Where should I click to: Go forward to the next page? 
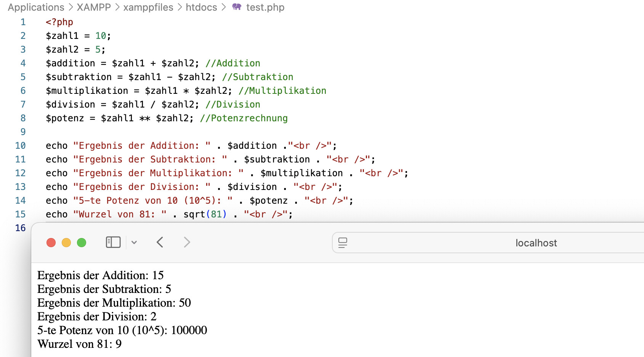(x=187, y=242)
